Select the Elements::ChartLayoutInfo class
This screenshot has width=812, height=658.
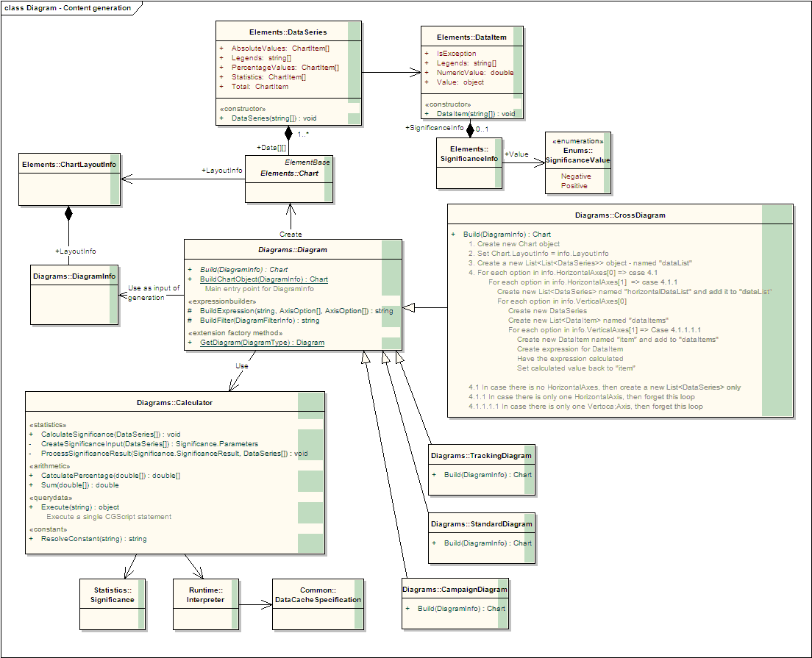click(x=67, y=165)
